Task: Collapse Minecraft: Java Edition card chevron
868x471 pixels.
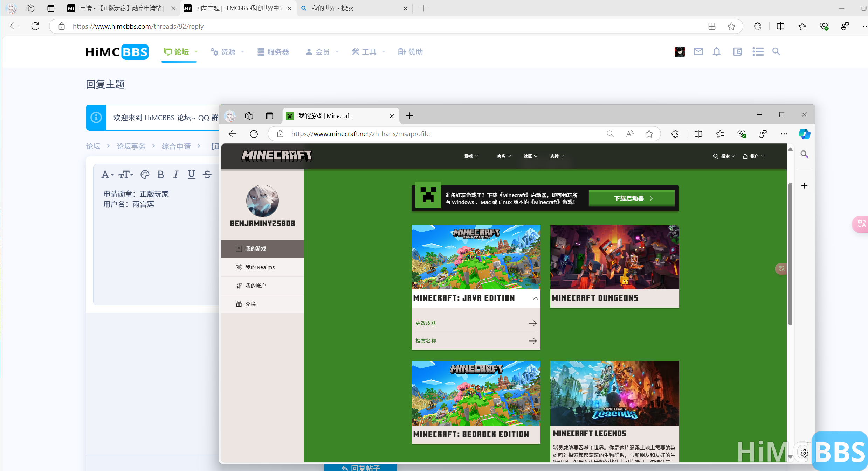Action: click(535, 298)
